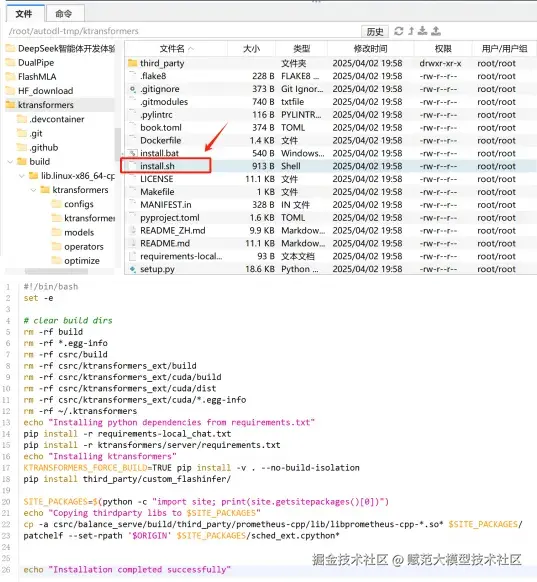Select the install.sh file
The height and width of the screenshot is (582, 537).
pyautogui.click(x=157, y=166)
